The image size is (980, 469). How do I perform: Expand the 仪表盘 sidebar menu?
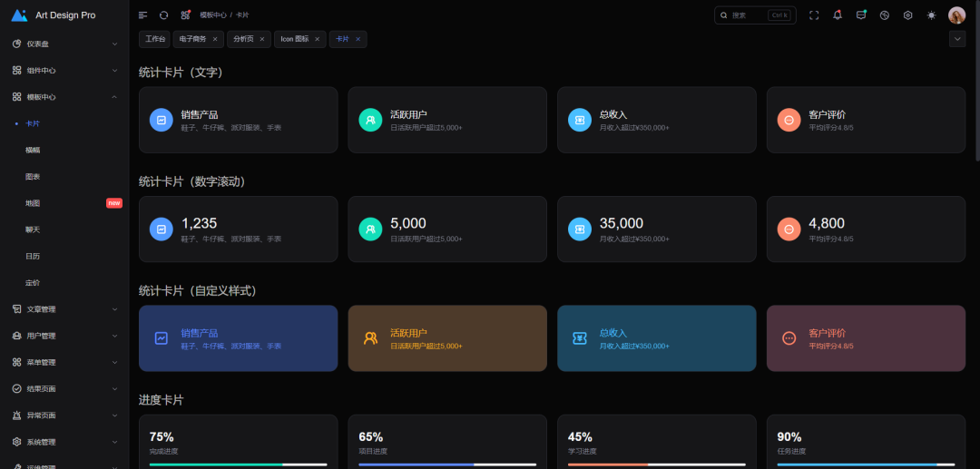(x=64, y=44)
